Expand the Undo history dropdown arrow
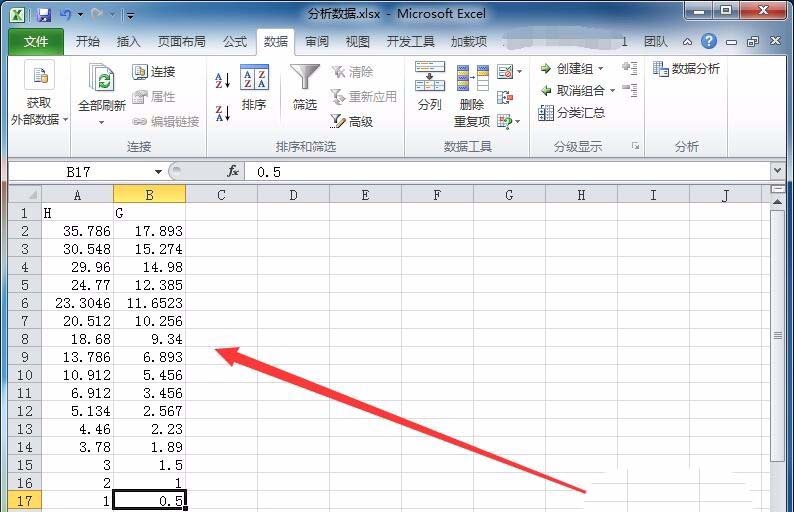Screen dimensions: 794x512 point(81,15)
